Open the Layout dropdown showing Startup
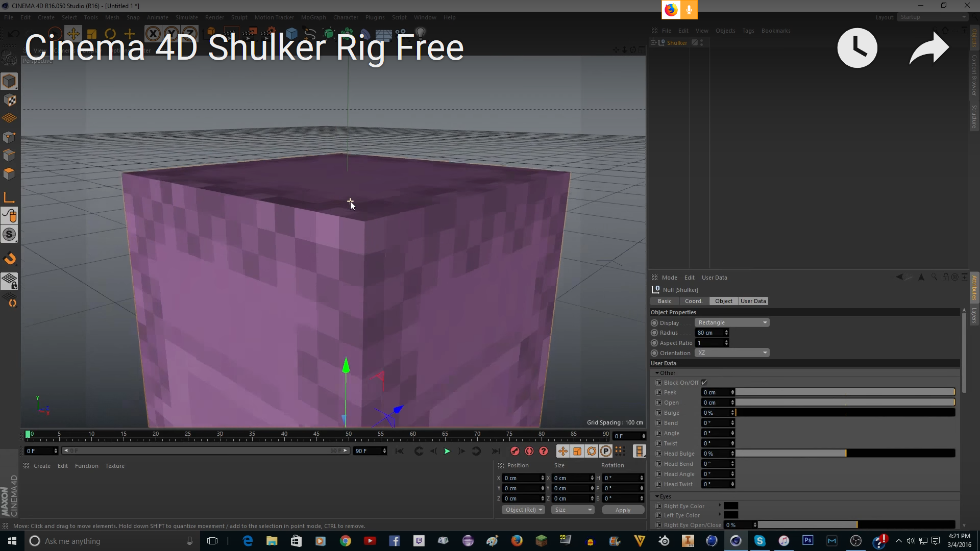Screen dimensions: 980x551 933,17
